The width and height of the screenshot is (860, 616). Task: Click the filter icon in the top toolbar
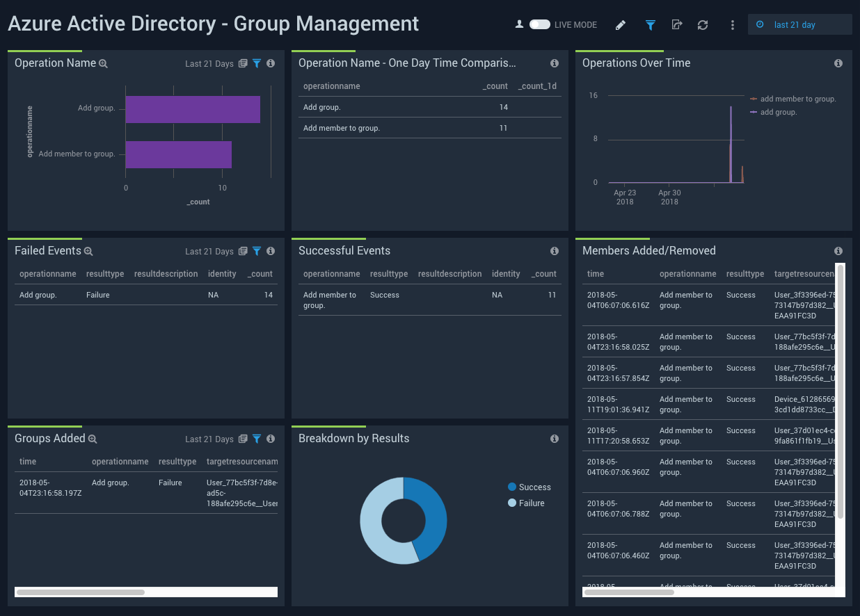[x=650, y=25]
